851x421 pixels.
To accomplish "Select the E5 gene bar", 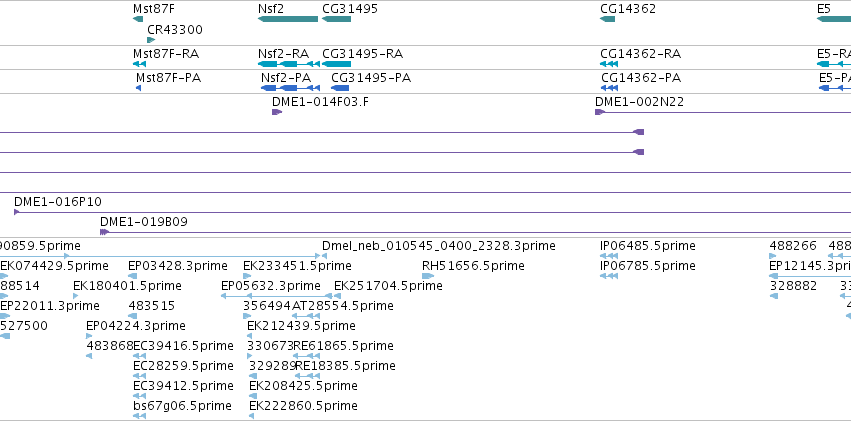I will pos(834,19).
